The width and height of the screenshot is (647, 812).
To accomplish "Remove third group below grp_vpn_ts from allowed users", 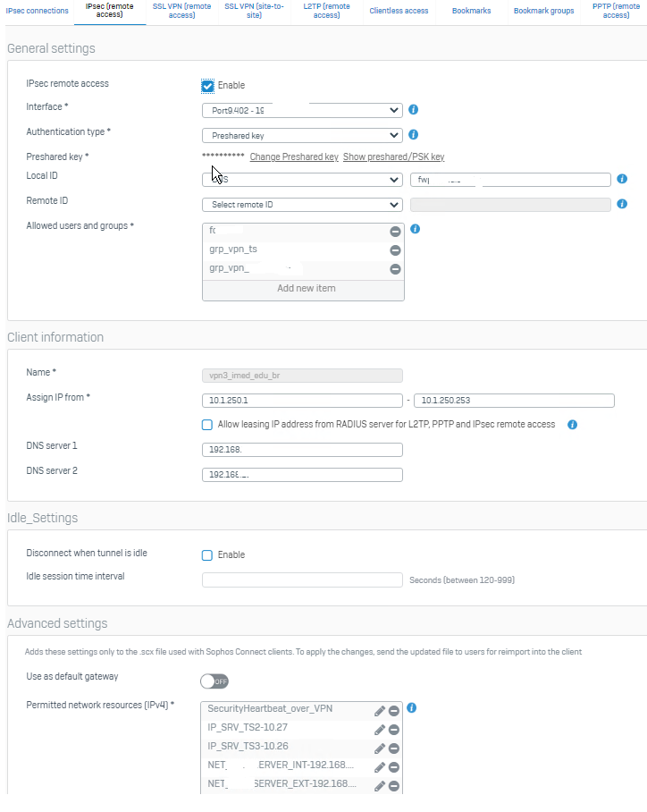I will click(395, 269).
